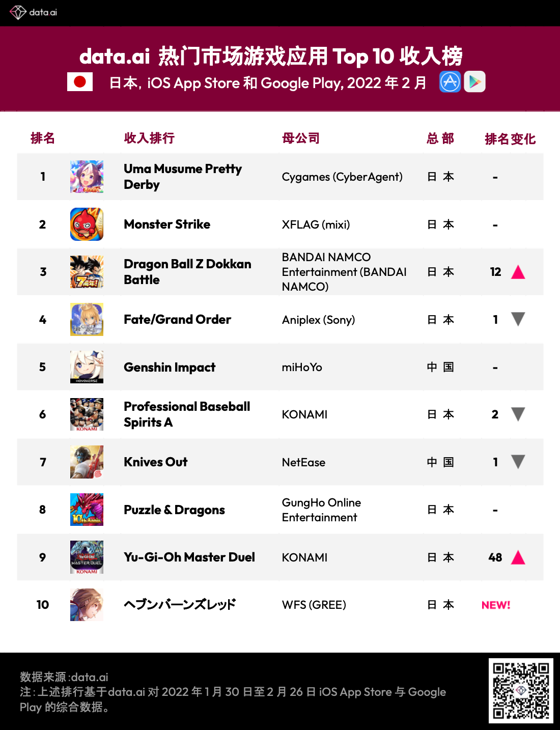Screen dimensions: 560x730
Task: Click the Dragon Ball Z Dokkan icon
Action: (87, 272)
